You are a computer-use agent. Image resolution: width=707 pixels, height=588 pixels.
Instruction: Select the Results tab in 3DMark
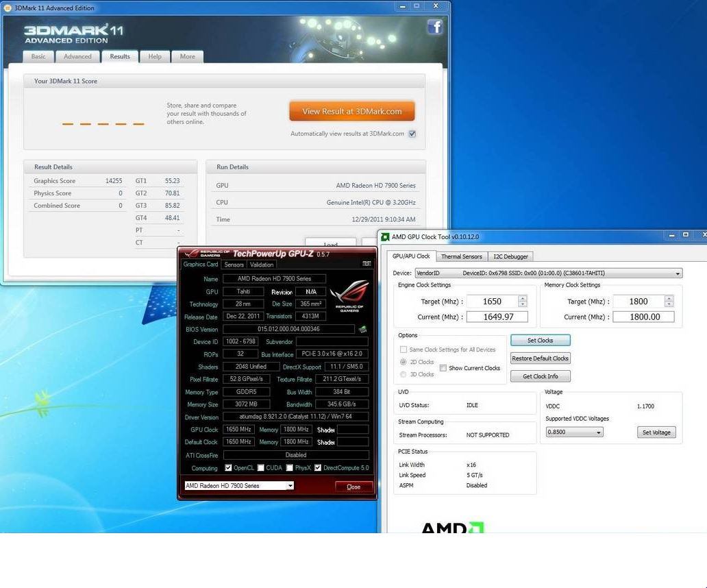click(x=120, y=56)
